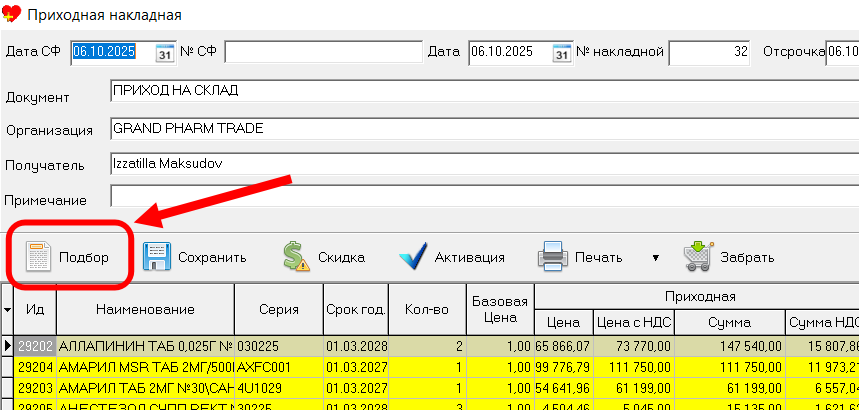Select cell with Ид 29204
859x410 pixels.
(x=35, y=367)
